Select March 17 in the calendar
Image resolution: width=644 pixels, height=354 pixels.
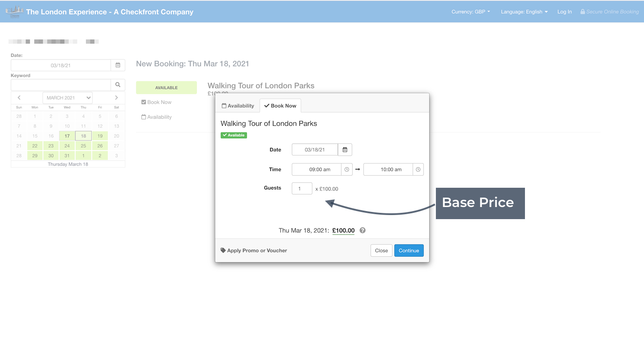[67, 136]
